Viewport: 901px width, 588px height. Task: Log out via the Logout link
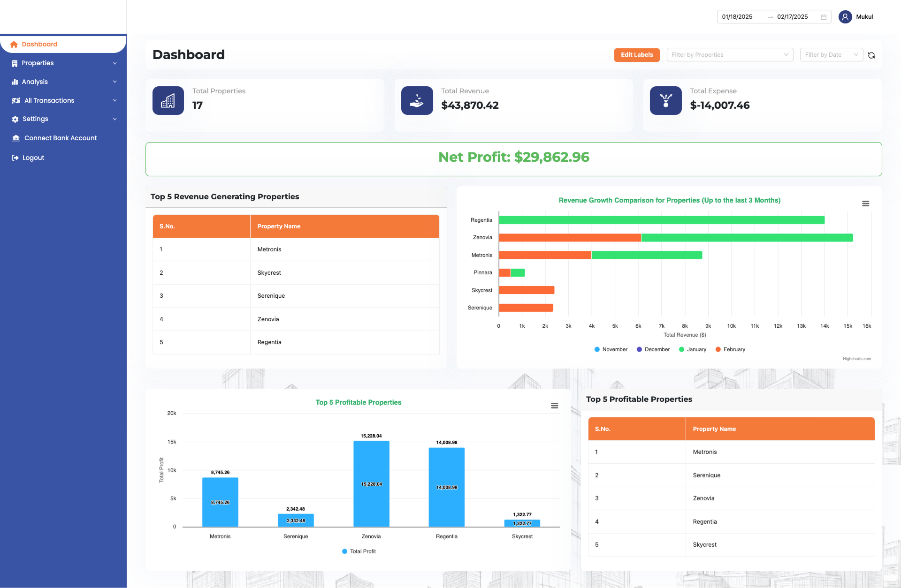[33, 158]
